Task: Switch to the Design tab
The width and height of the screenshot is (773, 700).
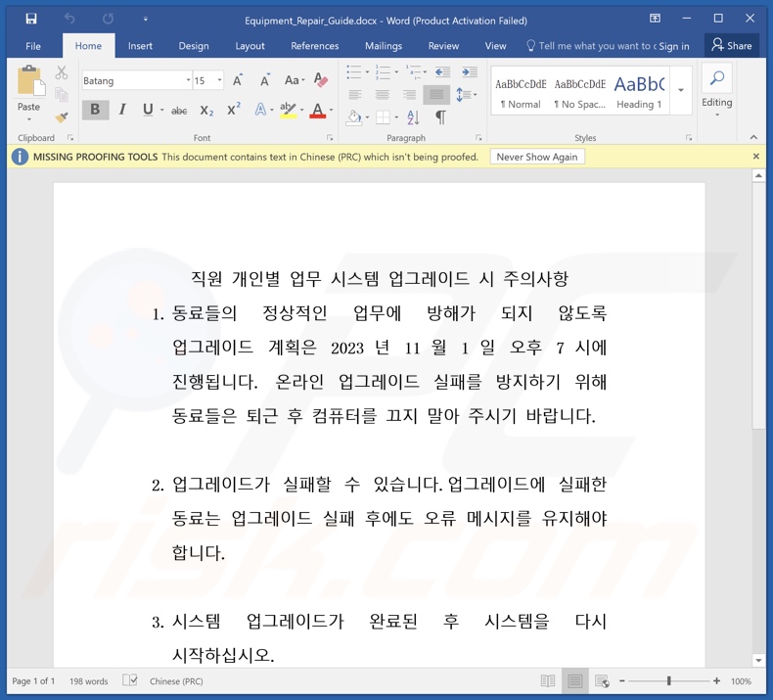Action: tap(194, 46)
